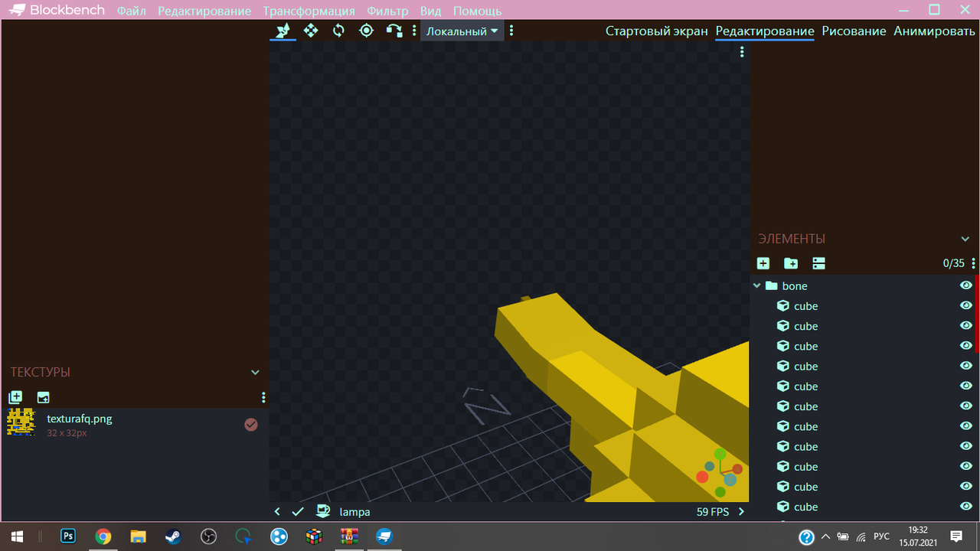The width and height of the screenshot is (980, 551).
Task: Select the Pivot tool in toolbar
Action: click(x=366, y=31)
